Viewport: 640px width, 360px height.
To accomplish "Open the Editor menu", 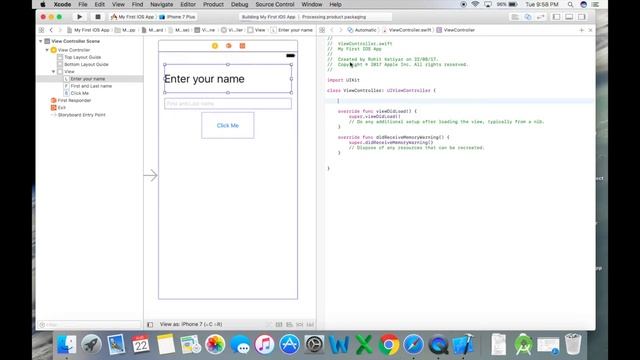I will [188, 4].
